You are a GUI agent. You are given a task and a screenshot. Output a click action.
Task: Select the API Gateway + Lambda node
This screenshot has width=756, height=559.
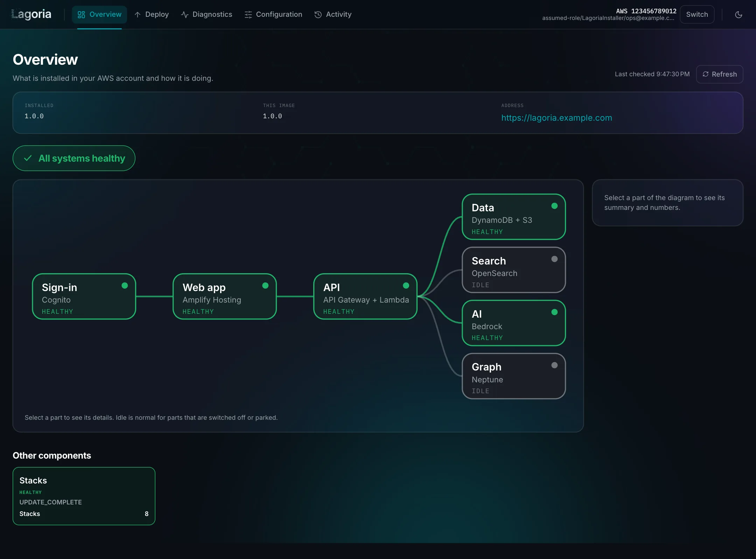[365, 296]
